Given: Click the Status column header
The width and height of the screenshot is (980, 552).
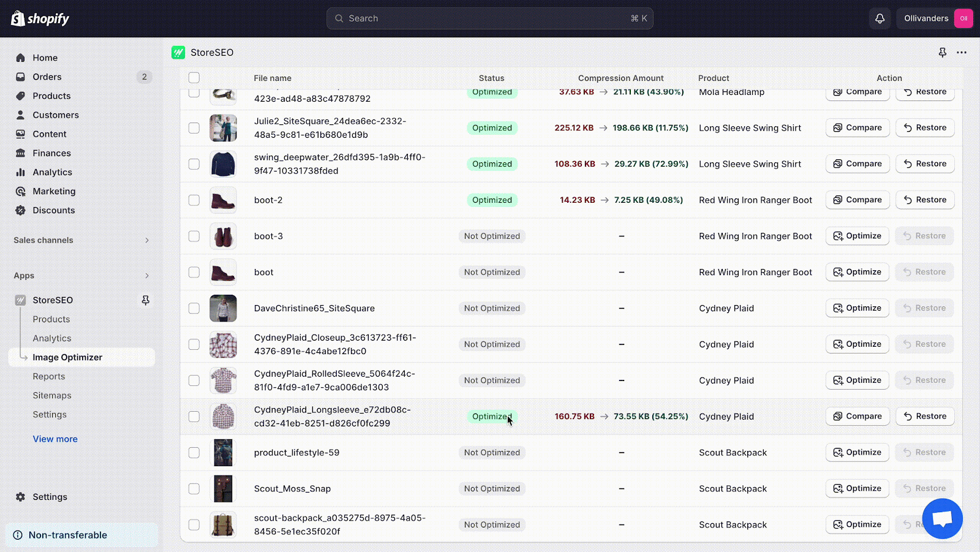Looking at the screenshot, I should click(491, 78).
